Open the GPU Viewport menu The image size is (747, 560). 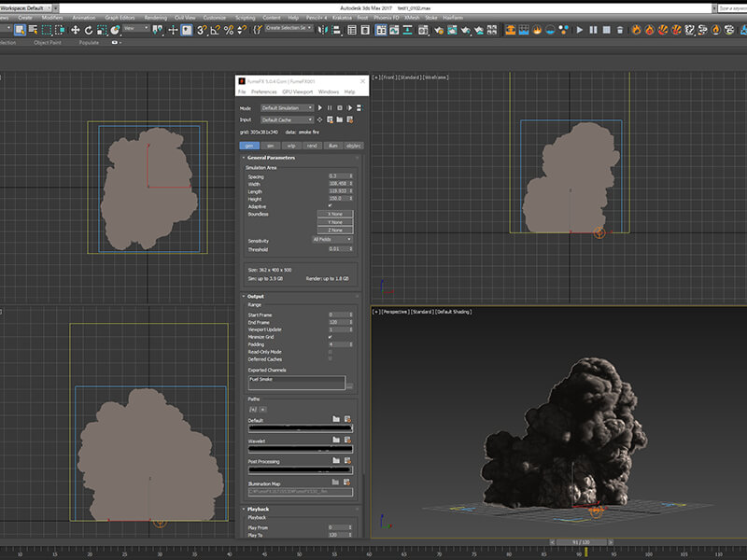tap(297, 91)
